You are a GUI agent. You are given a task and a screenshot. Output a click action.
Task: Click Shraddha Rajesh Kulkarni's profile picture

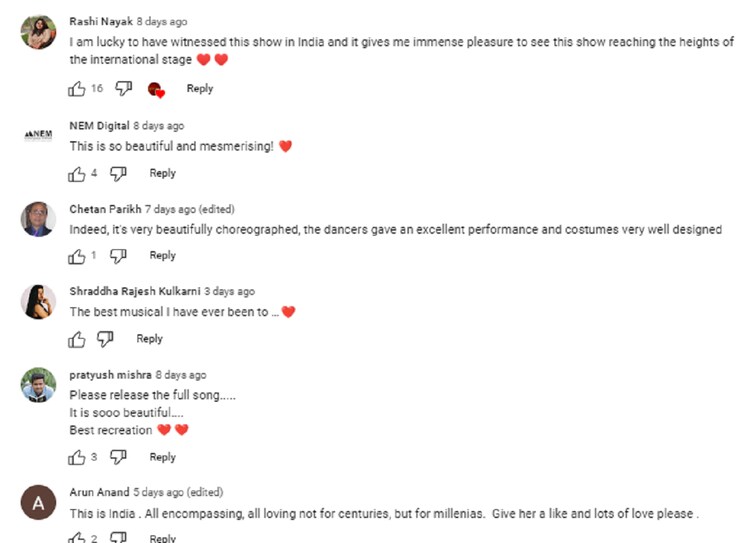tap(38, 301)
